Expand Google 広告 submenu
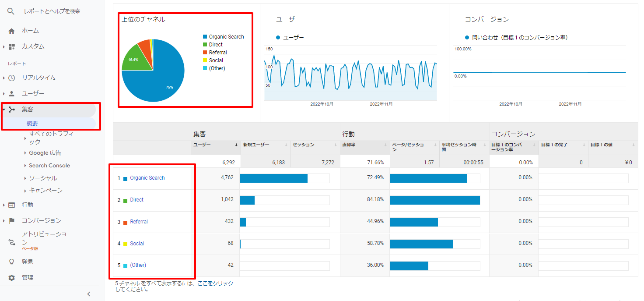The width and height of the screenshot is (644, 301). click(x=25, y=153)
